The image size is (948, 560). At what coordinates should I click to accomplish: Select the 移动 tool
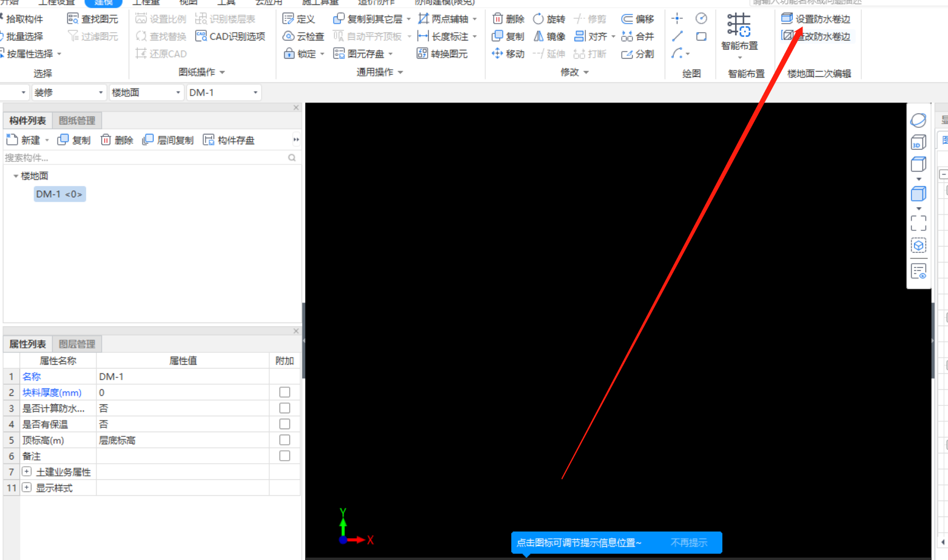[x=508, y=54]
